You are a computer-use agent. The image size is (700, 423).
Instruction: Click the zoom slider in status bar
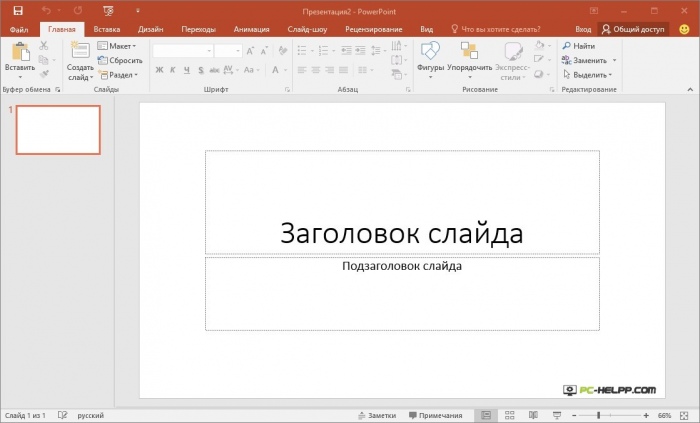pyautogui.click(x=598, y=415)
